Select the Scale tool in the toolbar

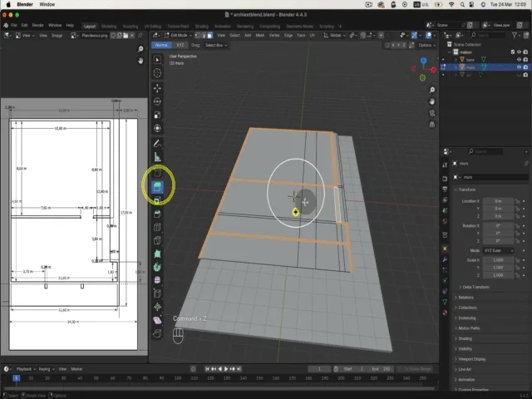pos(158,115)
